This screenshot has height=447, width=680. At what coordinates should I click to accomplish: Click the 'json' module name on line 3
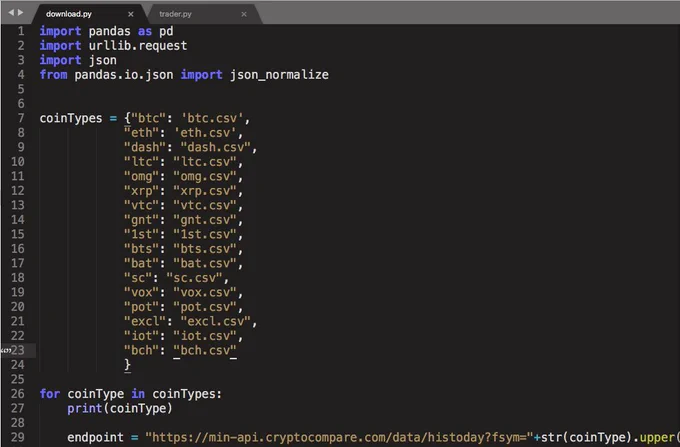pos(103,60)
